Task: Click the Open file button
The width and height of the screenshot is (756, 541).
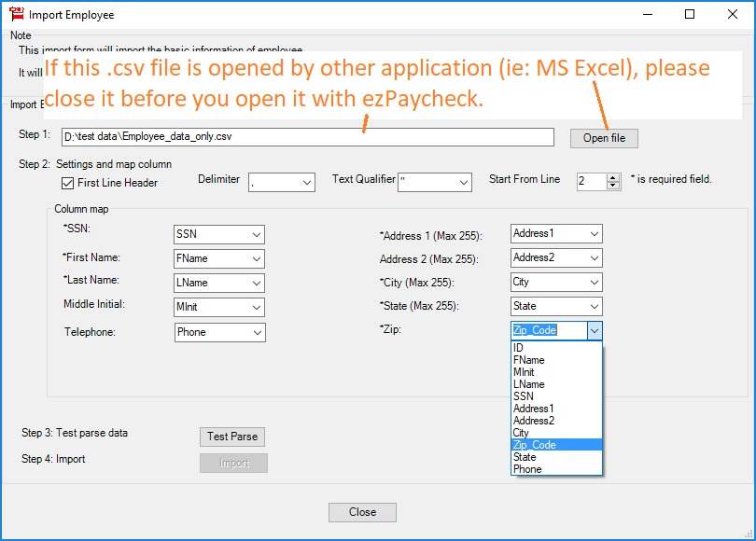Action: (604, 138)
